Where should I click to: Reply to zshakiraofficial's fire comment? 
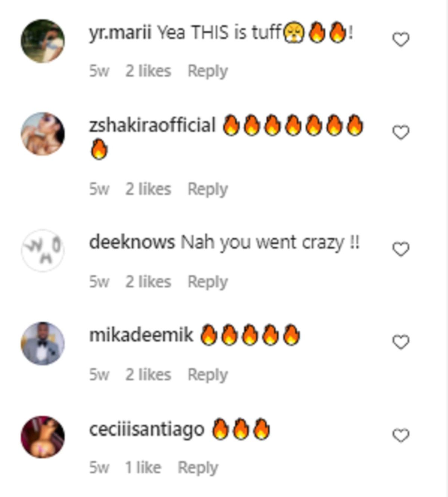[x=208, y=189]
